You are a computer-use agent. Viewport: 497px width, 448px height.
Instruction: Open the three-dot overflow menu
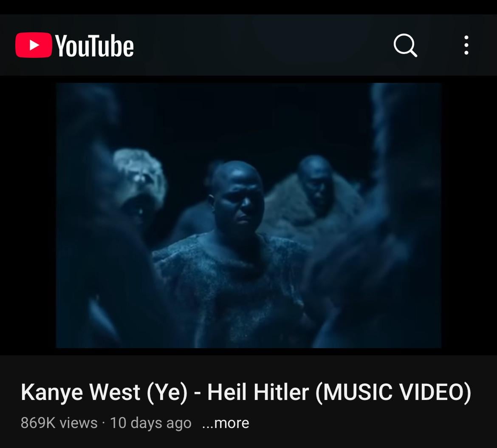(x=466, y=45)
